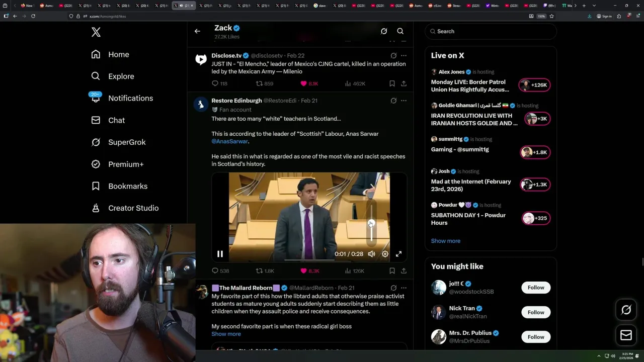
Task: Reply to the Restore Edinburgh post
Action: [220, 270]
